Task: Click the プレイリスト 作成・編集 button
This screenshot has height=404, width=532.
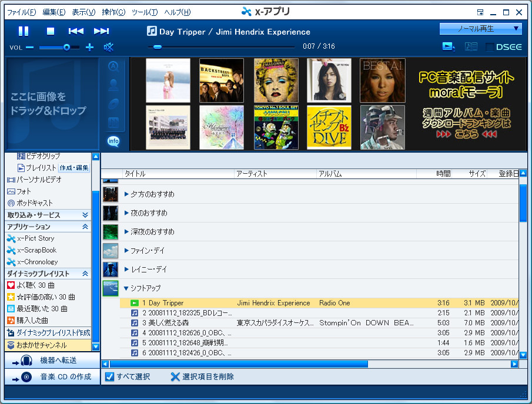Action: tap(74, 168)
